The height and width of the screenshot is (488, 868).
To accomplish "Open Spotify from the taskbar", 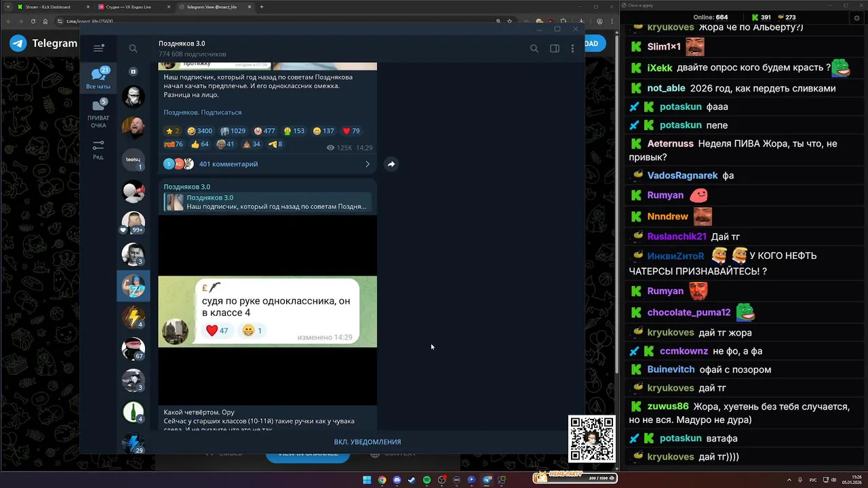I will pos(427,480).
